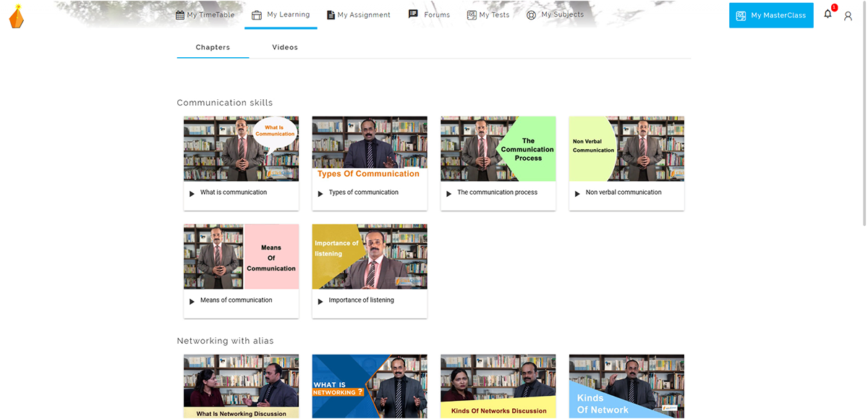Open the Types Of Communication thumbnail

click(x=370, y=148)
